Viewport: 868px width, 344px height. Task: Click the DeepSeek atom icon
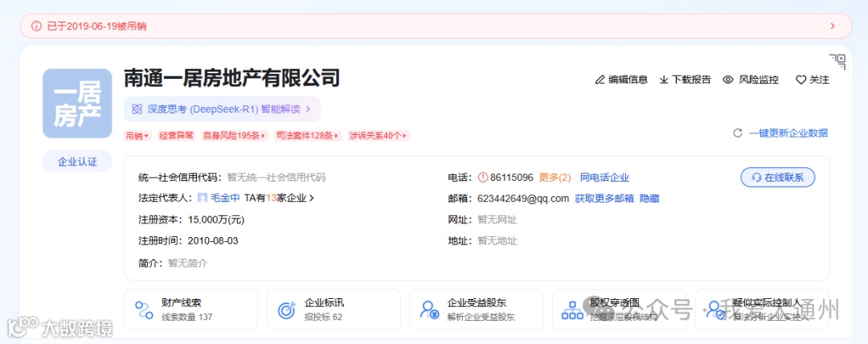pos(137,109)
